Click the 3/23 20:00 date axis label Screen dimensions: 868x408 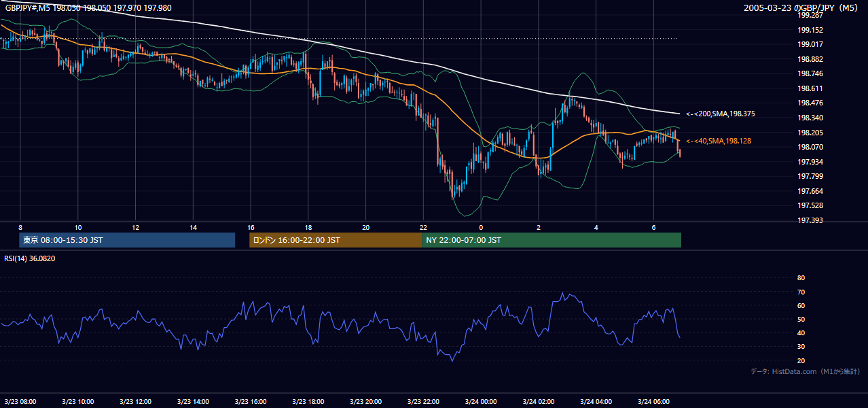click(x=366, y=402)
